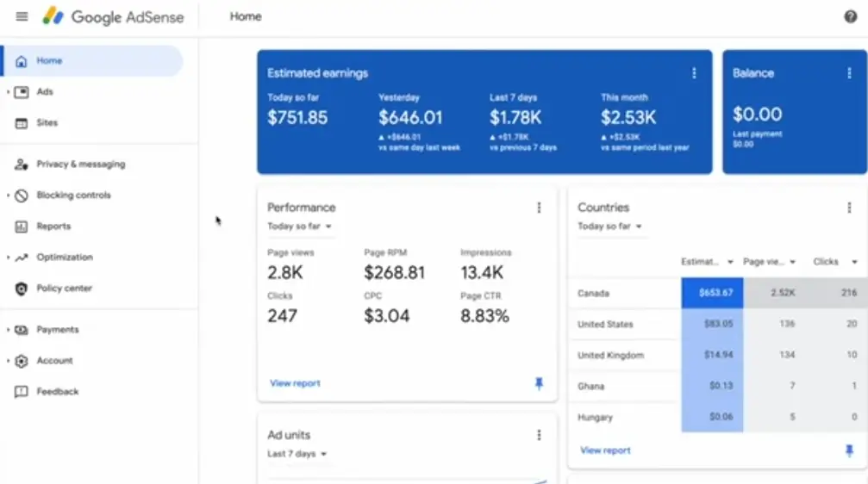Open Feedback in the sidebar

(58, 392)
